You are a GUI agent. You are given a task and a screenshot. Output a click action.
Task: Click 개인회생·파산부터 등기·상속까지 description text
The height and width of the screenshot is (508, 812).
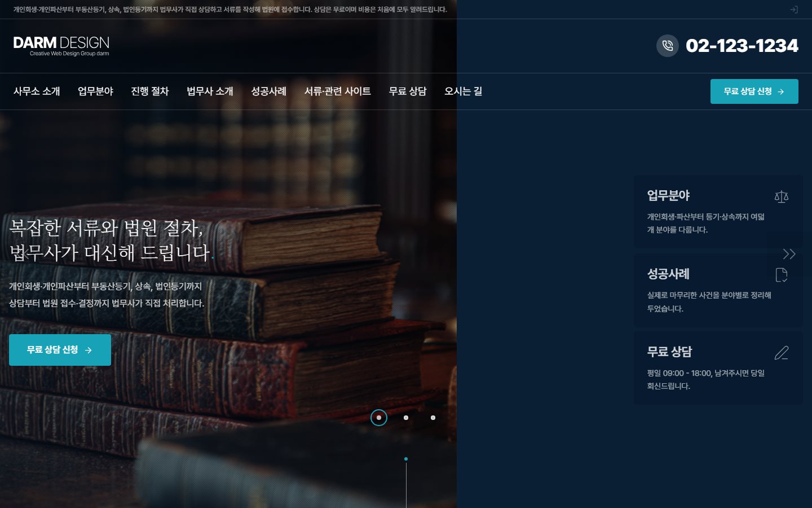(706, 224)
